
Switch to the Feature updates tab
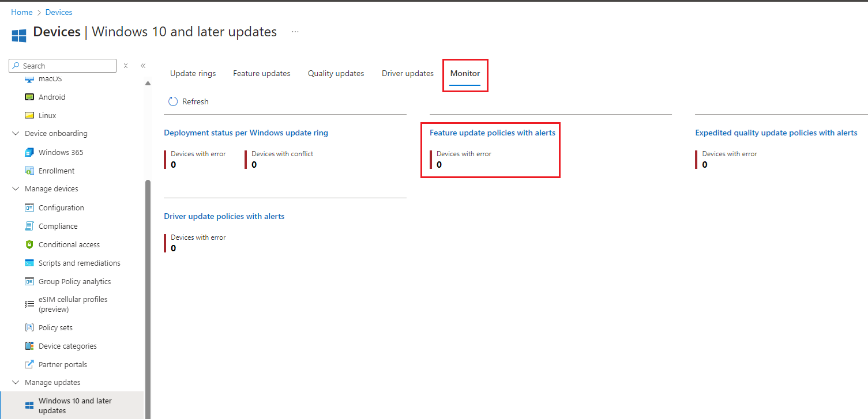[x=262, y=73]
